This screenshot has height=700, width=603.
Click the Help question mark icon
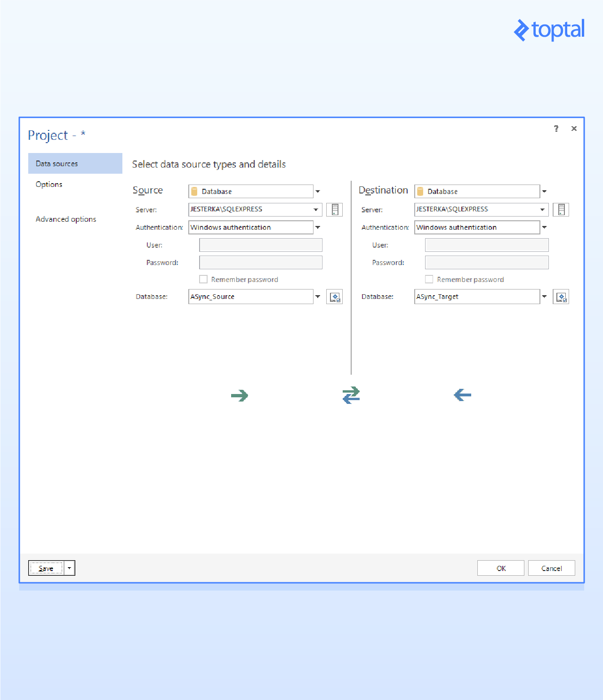click(556, 129)
